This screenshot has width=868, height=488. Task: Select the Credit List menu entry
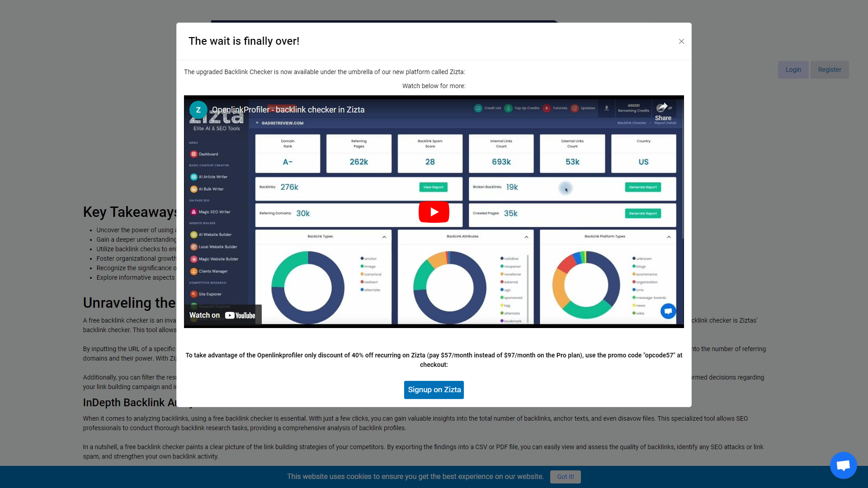478,108
